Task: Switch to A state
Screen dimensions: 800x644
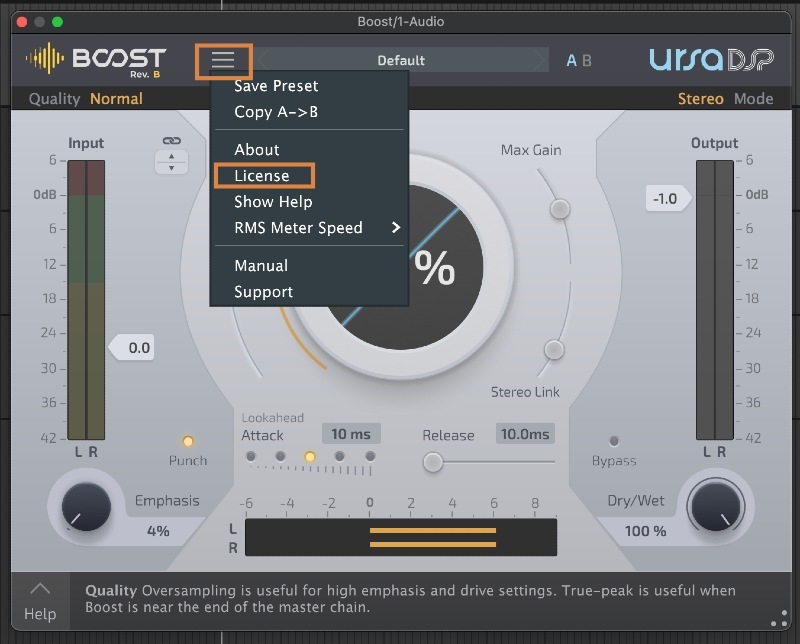Action: tap(571, 61)
